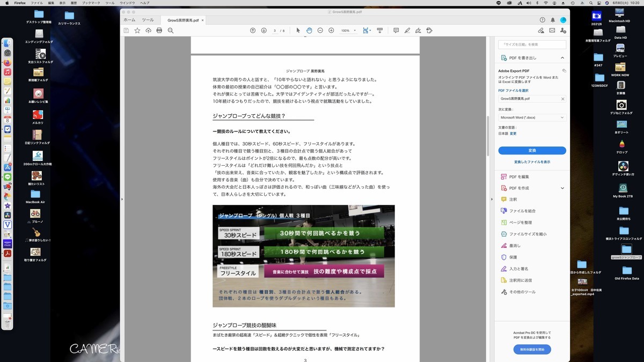Expand the left navigation pane arrow
Viewport: 644px width, 362px height.
tap(122, 199)
